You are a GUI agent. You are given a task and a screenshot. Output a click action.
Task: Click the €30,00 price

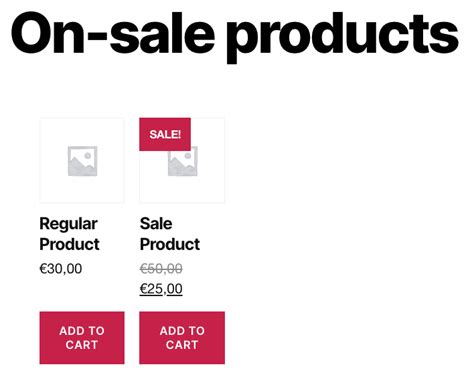point(61,269)
